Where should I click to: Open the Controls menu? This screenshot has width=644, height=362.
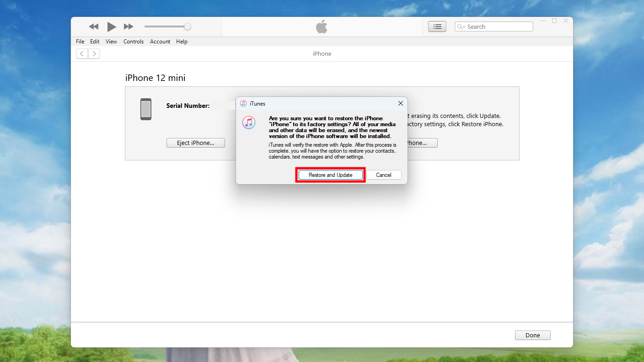134,42
